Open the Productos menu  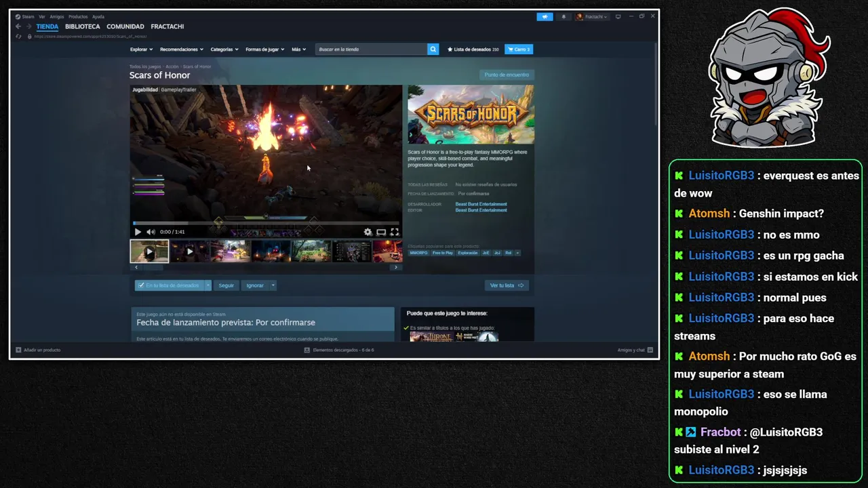[x=78, y=16]
